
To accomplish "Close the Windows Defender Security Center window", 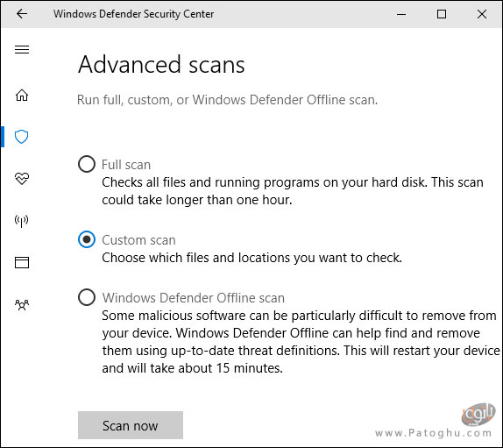I will tap(482, 14).
